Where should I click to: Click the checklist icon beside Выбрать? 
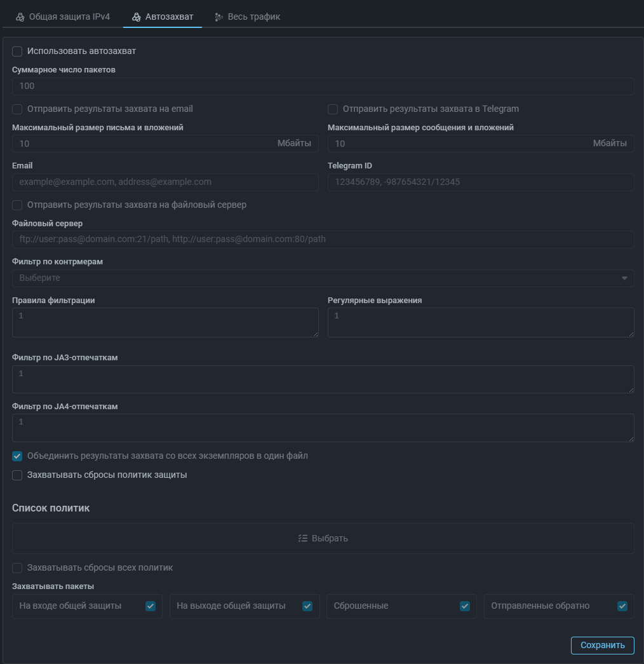click(303, 538)
